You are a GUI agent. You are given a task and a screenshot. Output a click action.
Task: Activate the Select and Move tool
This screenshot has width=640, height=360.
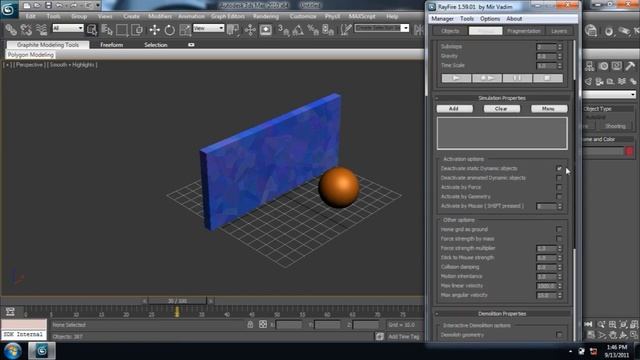point(154,30)
